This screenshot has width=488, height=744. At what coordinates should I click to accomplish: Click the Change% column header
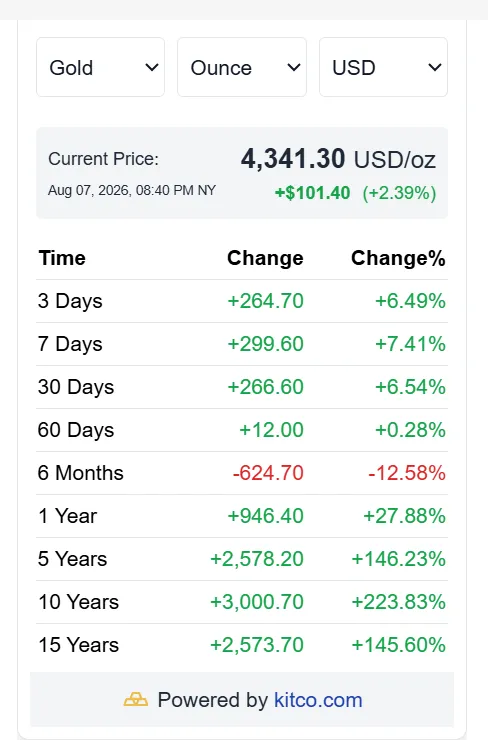(x=398, y=258)
